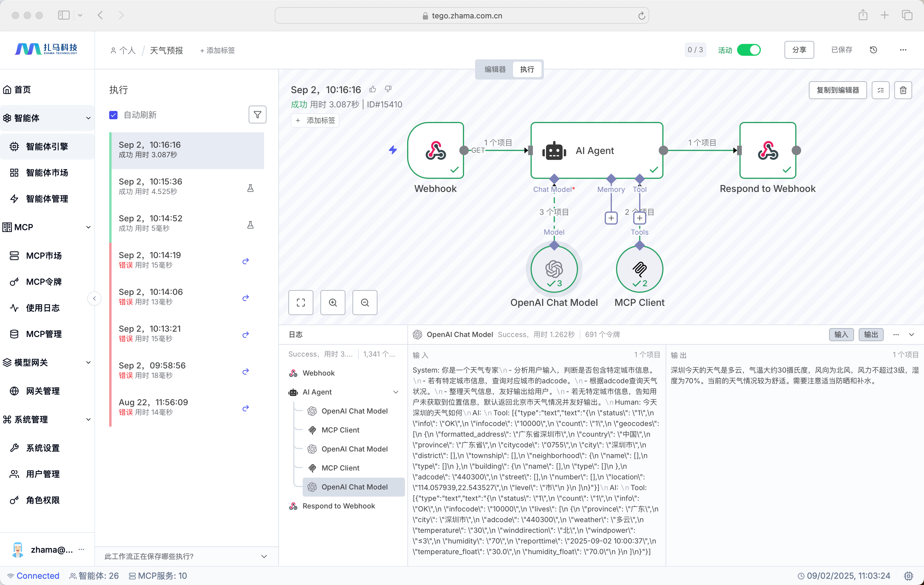Screen dimensions: 924x585
Task: Click the execution filter funnel icon
Action: click(257, 115)
